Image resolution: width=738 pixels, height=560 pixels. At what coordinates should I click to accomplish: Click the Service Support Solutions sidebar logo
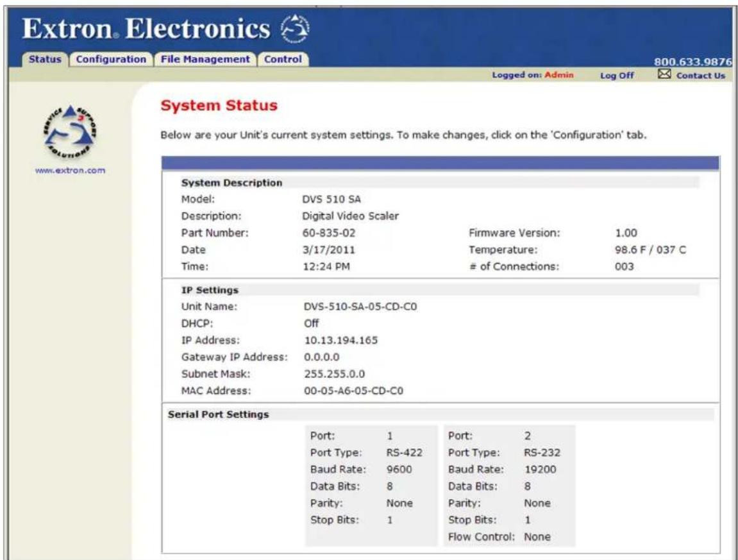pyautogui.click(x=70, y=132)
